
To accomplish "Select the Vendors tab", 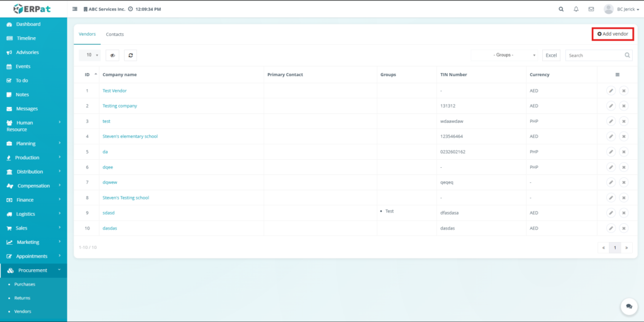I will (x=87, y=34).
